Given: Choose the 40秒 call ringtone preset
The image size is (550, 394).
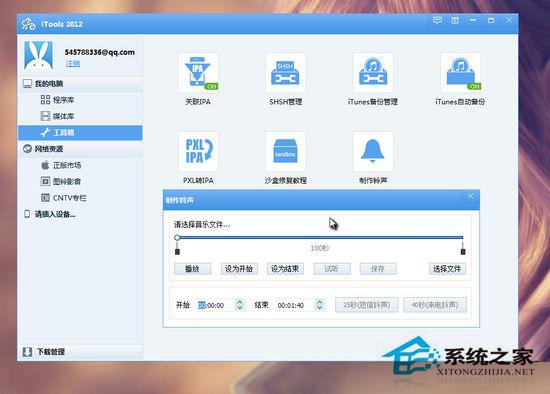Looking at the screenshot, I should [435, 305].
